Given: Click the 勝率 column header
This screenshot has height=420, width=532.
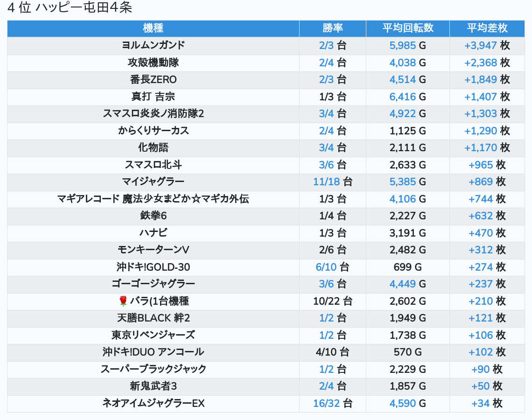Looking at the screenshot, I should [x=332, y=28].
